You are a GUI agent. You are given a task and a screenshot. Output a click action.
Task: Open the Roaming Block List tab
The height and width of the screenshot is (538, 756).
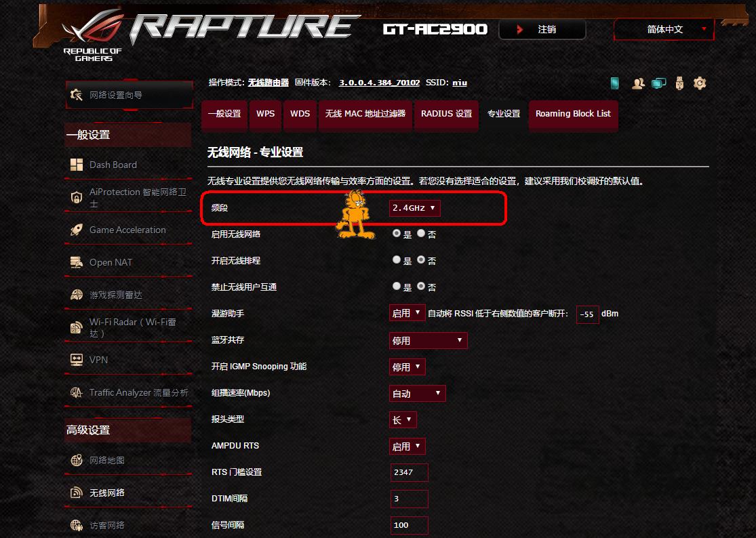click(573, 115)
